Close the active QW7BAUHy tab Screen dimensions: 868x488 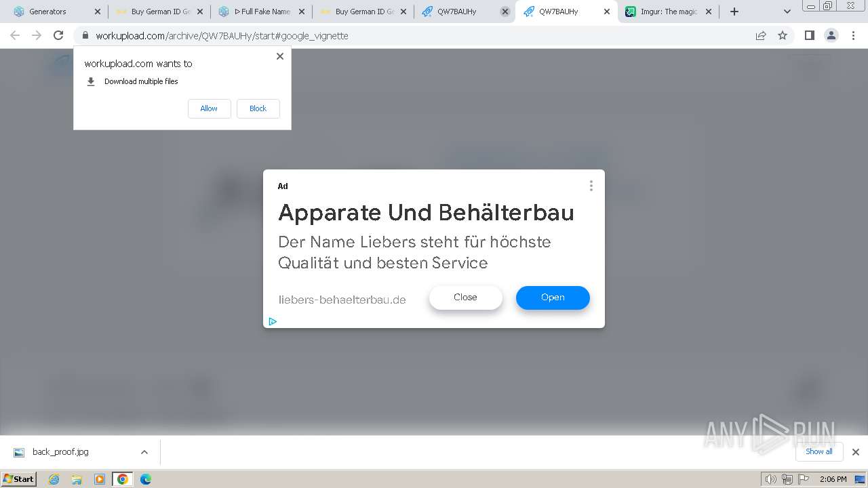point(607,12)
